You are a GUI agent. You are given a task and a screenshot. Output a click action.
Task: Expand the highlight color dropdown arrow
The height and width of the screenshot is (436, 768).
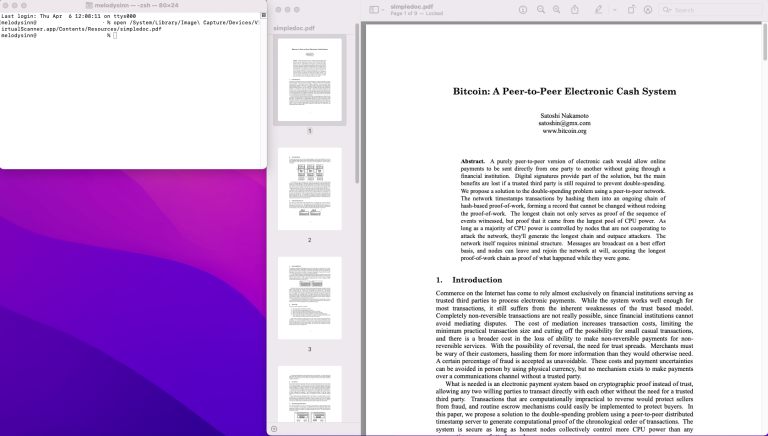pos(614,10)
